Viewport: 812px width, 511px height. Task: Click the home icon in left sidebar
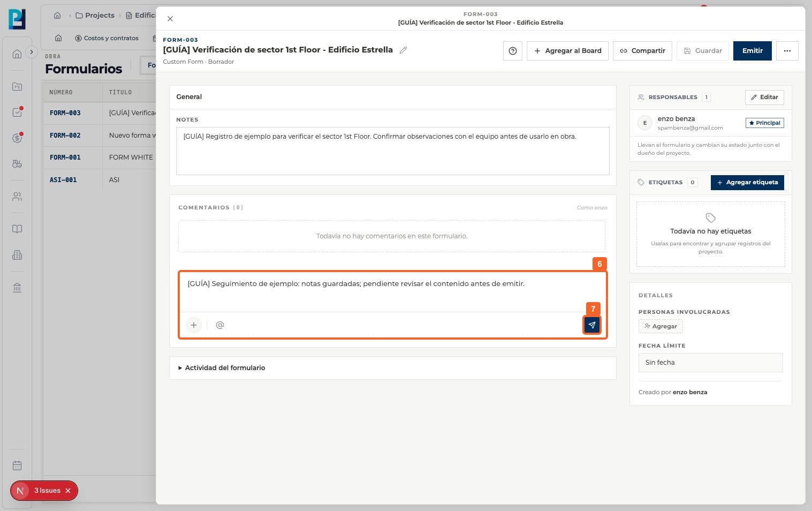point(17,54)
